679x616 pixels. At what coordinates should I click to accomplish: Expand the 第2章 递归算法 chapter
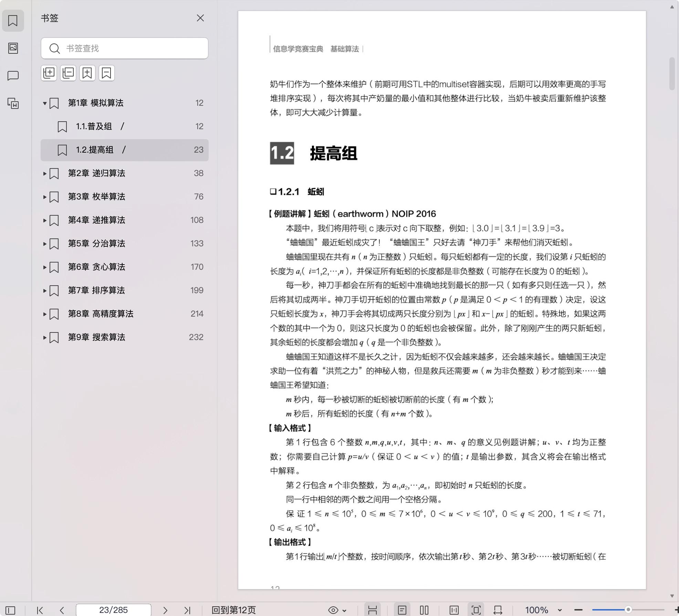(x=44, y=173)
